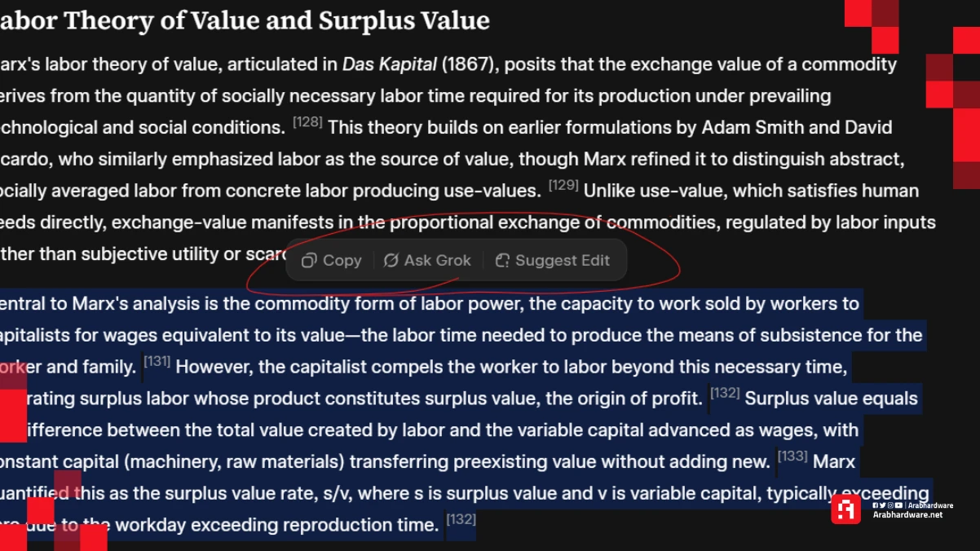Click the Suggest Edit icon
Image resolution: width=980 pixels, height=551 pixels.
point(502,261)
